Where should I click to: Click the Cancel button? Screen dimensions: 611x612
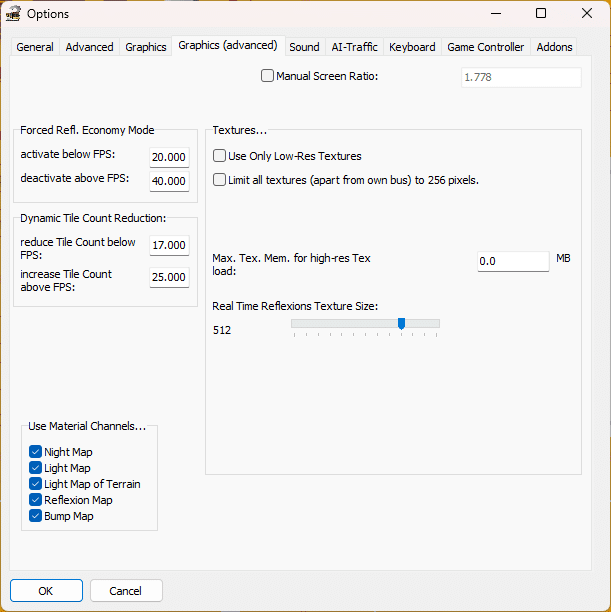tap(126, 591)
